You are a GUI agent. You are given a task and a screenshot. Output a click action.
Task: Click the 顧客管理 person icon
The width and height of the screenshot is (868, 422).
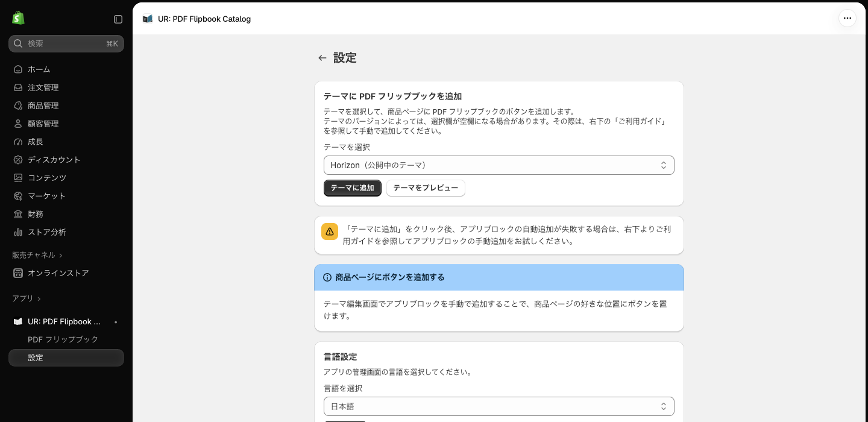(x=18, y=124)
